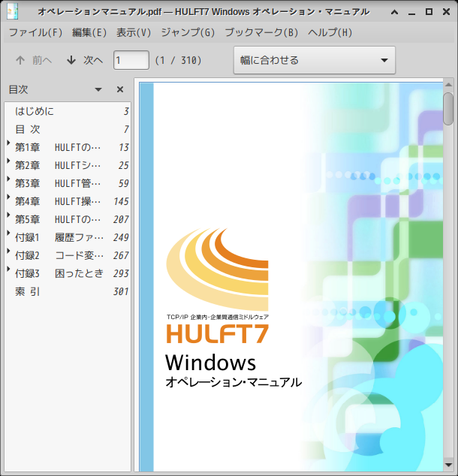Close the PDF viewer window
Viewport: 458px width, 476px height.
[x=446, y=12]
